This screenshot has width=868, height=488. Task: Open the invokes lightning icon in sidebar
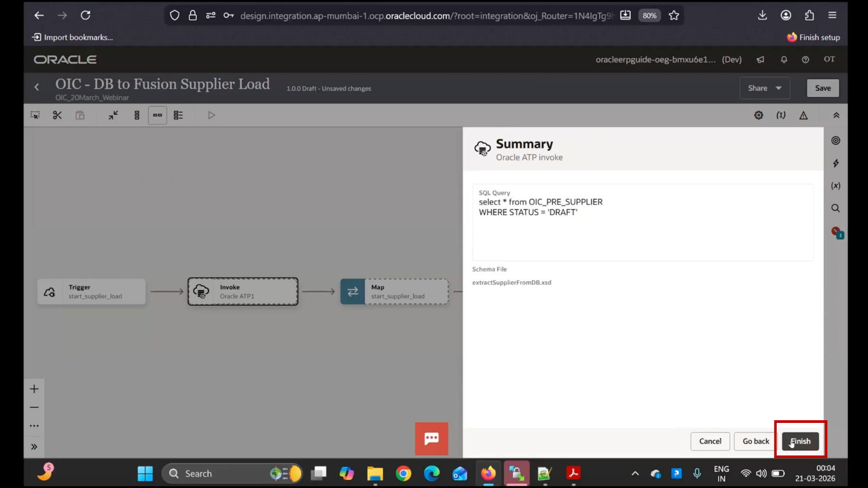point(835,163)
